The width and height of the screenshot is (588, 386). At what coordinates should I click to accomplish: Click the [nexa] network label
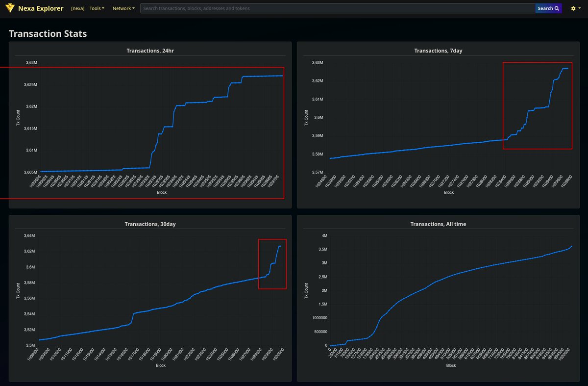click(x=77, y=8)
